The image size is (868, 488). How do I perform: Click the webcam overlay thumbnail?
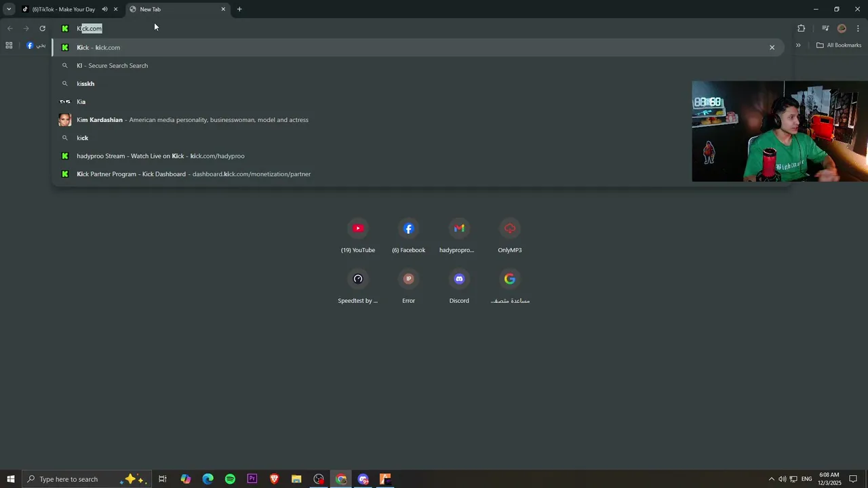(780, 131)
